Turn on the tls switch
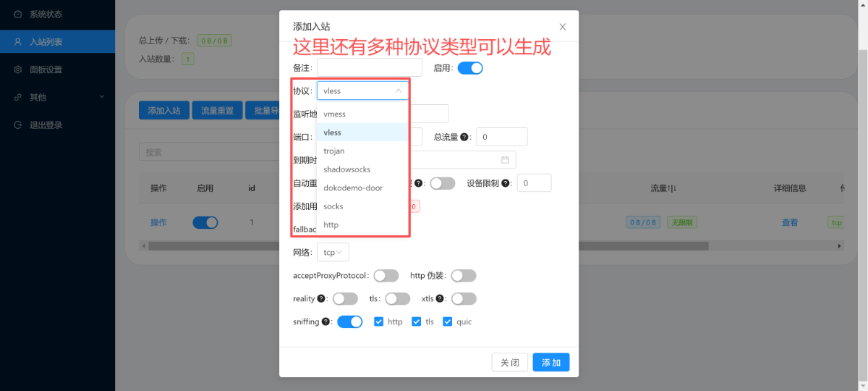 pyautogui.click(x=397, y=298)
